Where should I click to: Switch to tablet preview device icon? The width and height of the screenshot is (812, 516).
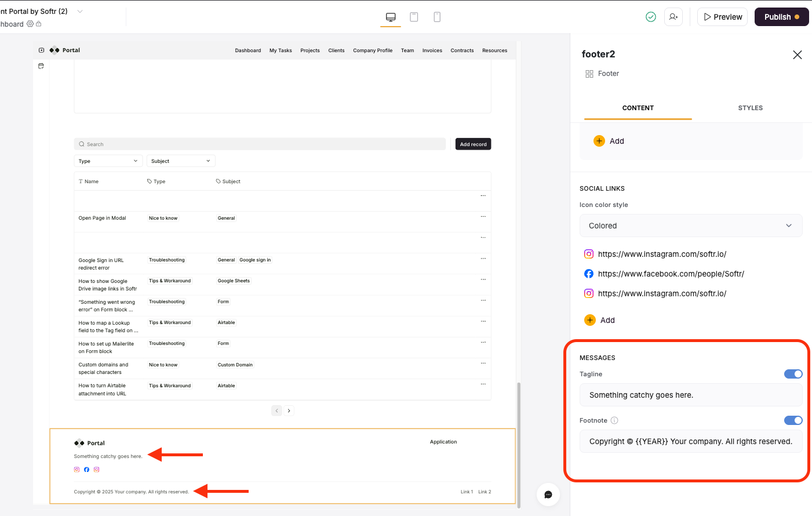pos(414,17)
